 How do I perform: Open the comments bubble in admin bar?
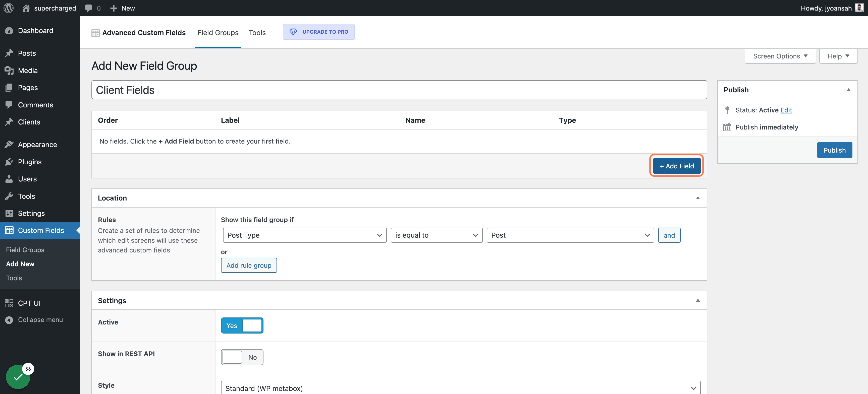[x=89, y=8]
